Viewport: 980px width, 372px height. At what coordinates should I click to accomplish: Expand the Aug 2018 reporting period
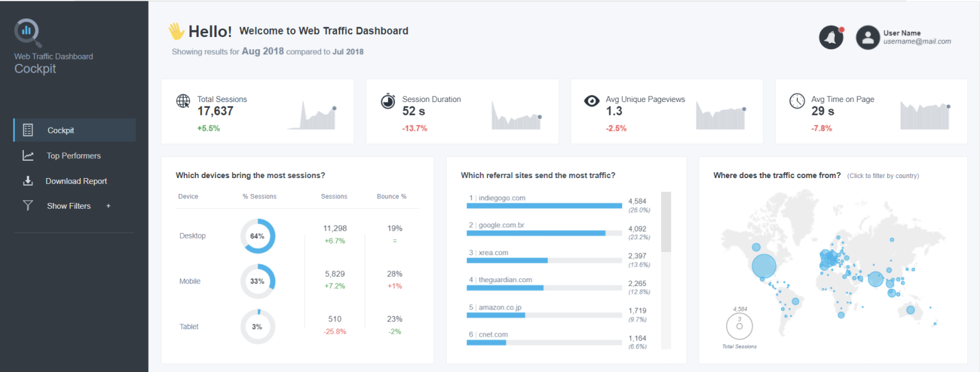pos(263,52)
